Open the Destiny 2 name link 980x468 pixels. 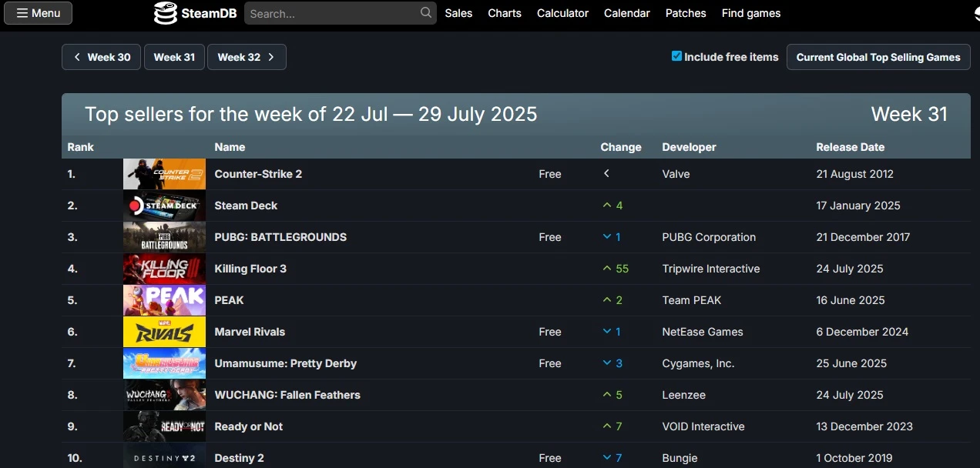239,458
